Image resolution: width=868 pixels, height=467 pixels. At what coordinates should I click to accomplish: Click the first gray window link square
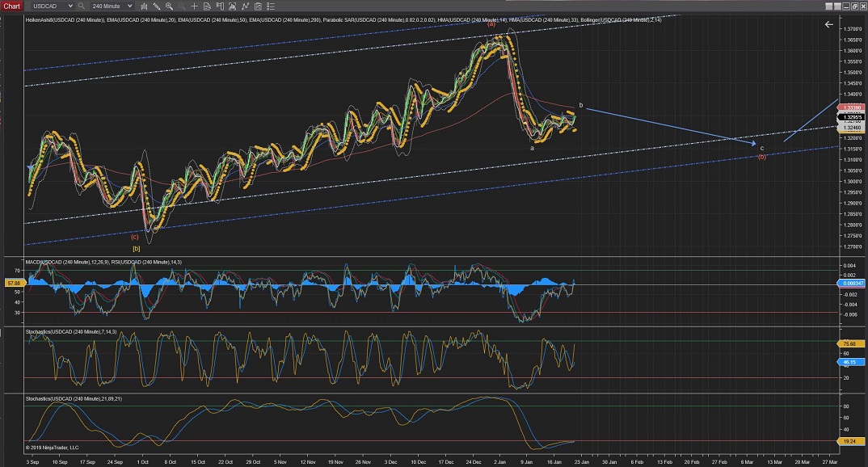(x=828, y=6)
